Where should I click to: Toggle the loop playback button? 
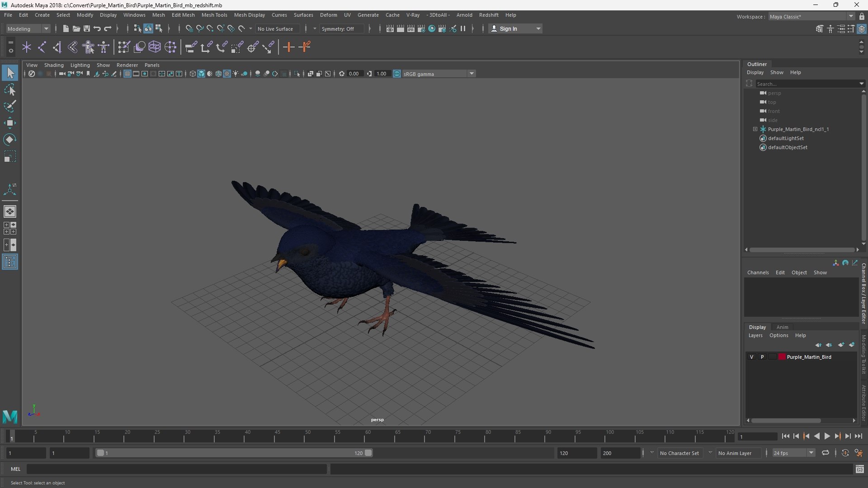tap(826, 453)
